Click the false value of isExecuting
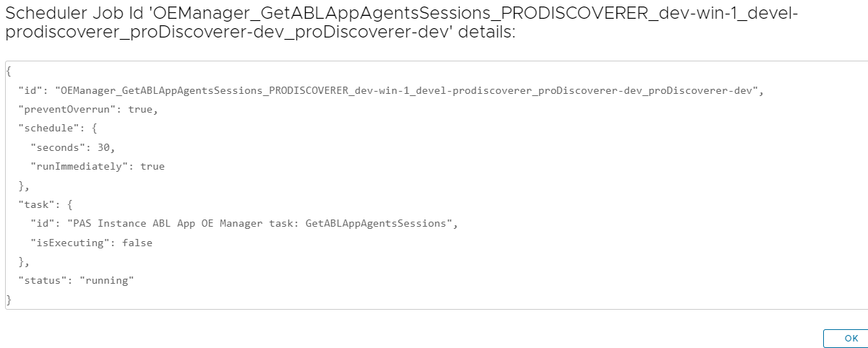The image size is (868, 348). (x=137, y=243)
